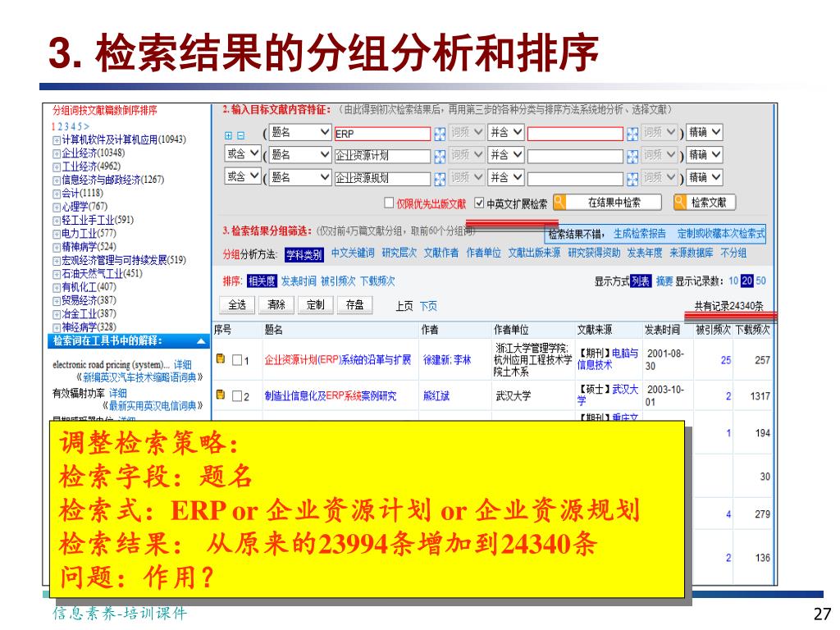
Task: Click magnifier icon on 检索文献 button
Action: pyautogui.click(x=680, y=202)
